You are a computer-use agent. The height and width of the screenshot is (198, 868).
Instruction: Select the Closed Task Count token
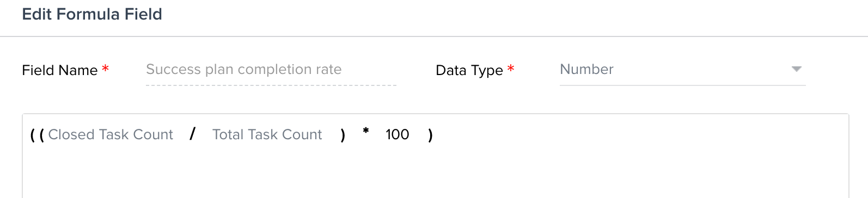[111, 134]
